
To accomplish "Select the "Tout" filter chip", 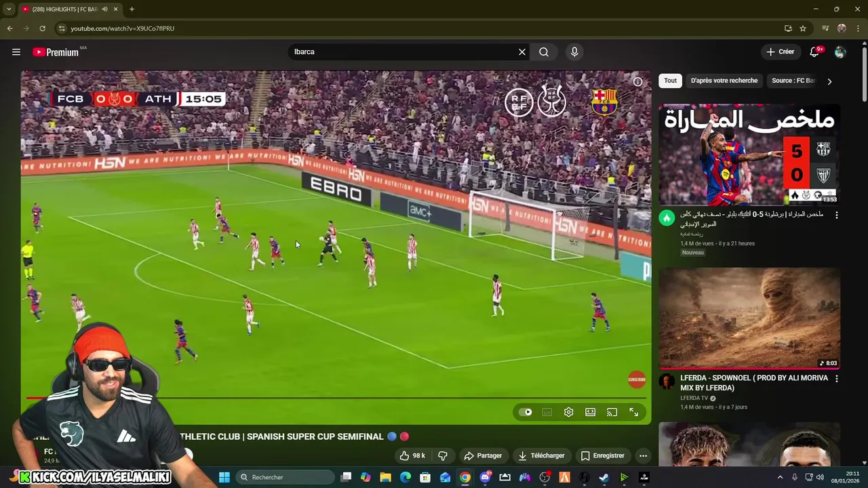I will click(x=670, y=81).
